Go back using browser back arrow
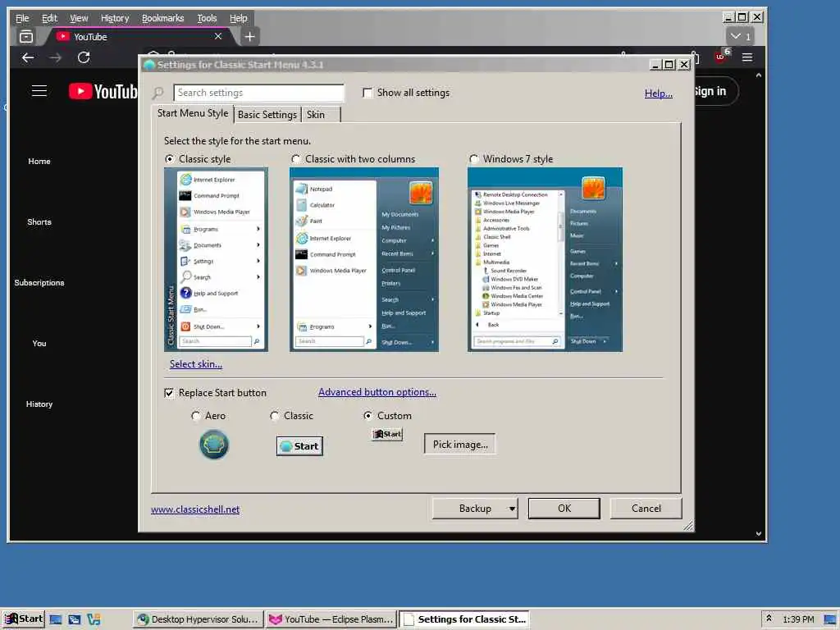This screenshot has width=840, height=630. tap(28, 58)
